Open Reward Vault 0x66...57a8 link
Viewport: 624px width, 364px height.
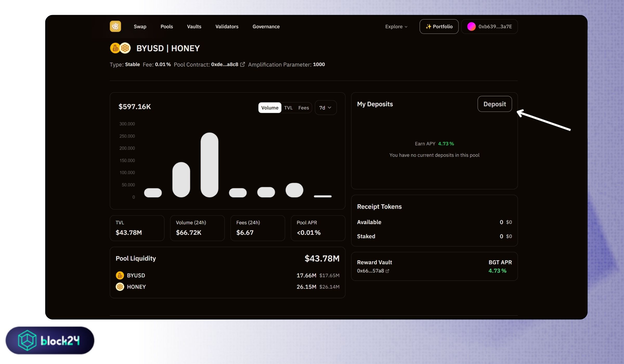tap(370, 271)
